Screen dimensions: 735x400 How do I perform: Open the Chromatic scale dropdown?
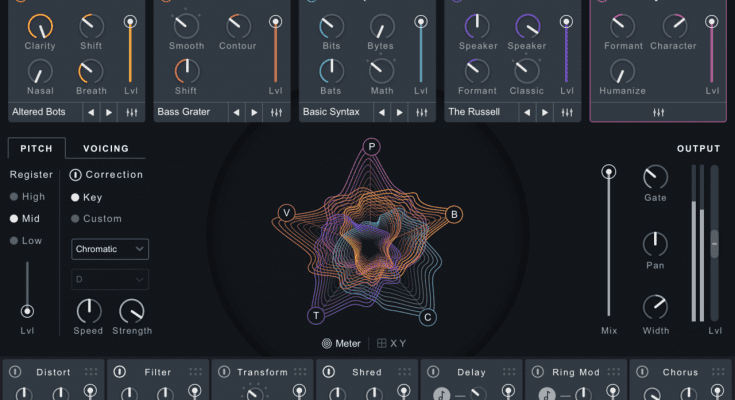click(x=110, y=248)
